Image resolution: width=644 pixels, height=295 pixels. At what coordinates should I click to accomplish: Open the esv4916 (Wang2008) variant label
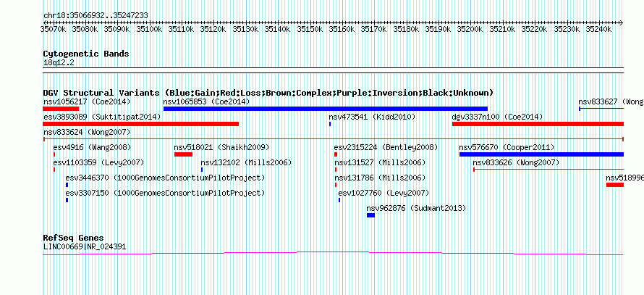coord(93,147)
